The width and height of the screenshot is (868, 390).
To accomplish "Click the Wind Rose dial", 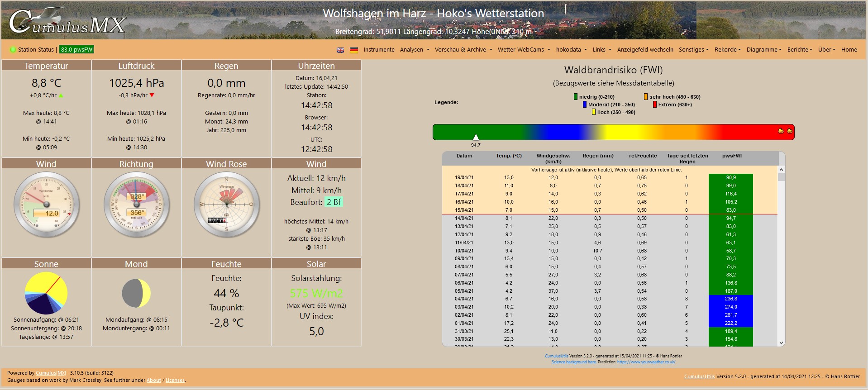I will click(227, 205).
